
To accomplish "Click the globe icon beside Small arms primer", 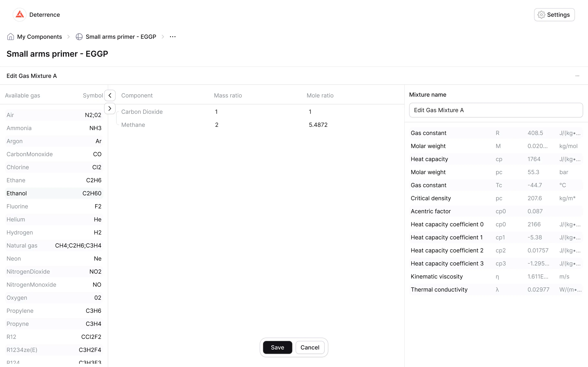I will pyautogui.click(x=79, y=37).
